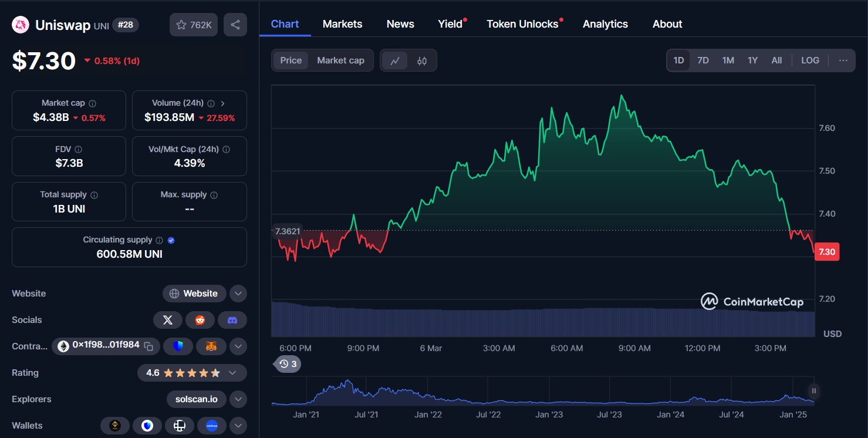Expand the Rating 4.6 stars dropdown
The image size is (868, 438).
(x=232, y=373)
